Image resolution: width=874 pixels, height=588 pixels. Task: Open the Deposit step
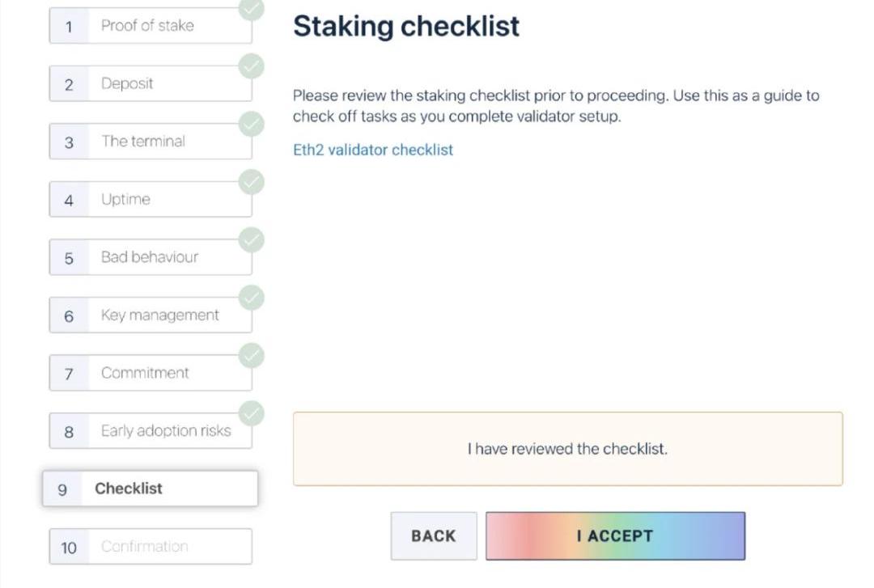(150, 84)
